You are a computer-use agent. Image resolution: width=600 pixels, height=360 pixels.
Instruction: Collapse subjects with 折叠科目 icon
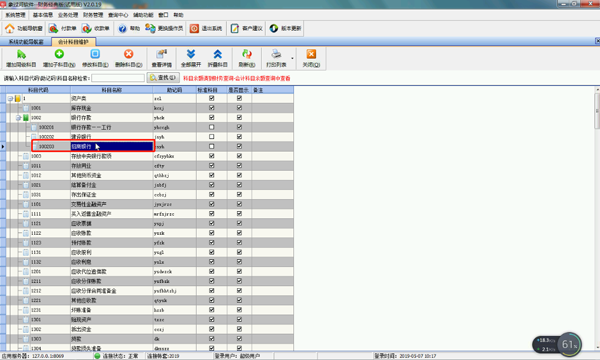click(217, 54)
